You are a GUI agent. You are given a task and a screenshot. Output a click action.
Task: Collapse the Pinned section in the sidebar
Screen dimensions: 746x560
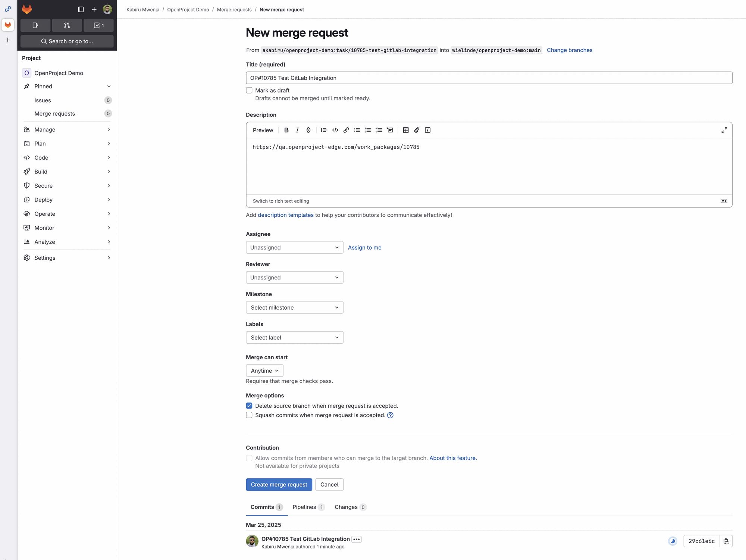tap(109, 86)
